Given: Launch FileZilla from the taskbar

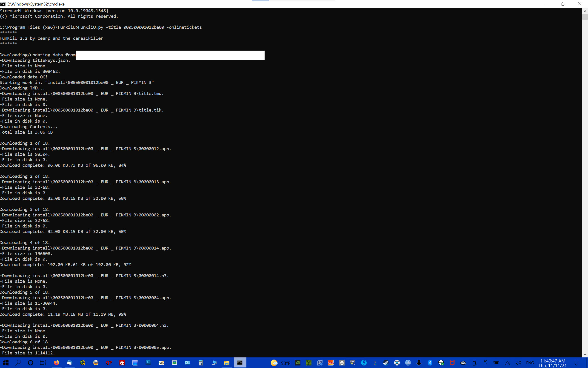Looking at the screenshot, I should click(x=122, y=363).
